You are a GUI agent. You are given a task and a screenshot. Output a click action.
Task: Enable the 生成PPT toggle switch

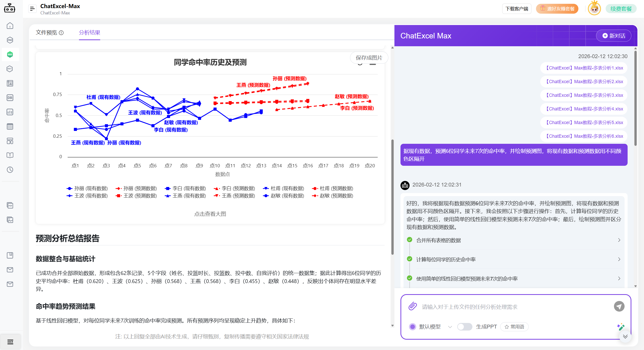[465, 326]
